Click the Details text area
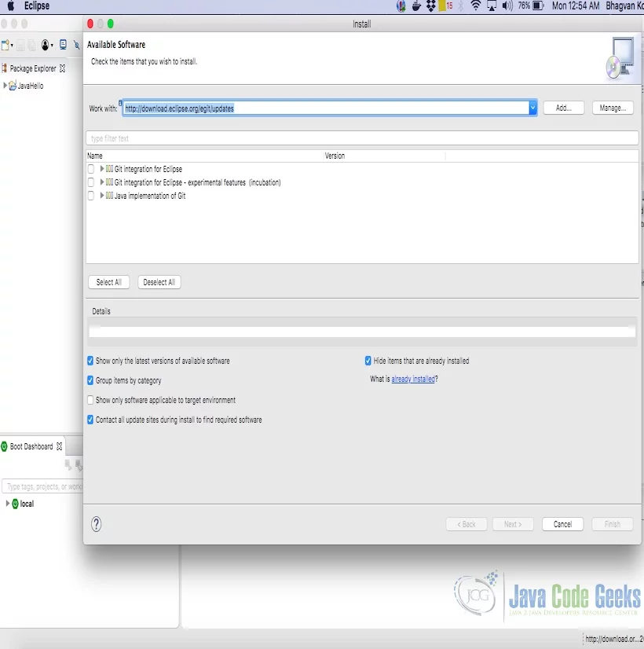 point(362,332)
